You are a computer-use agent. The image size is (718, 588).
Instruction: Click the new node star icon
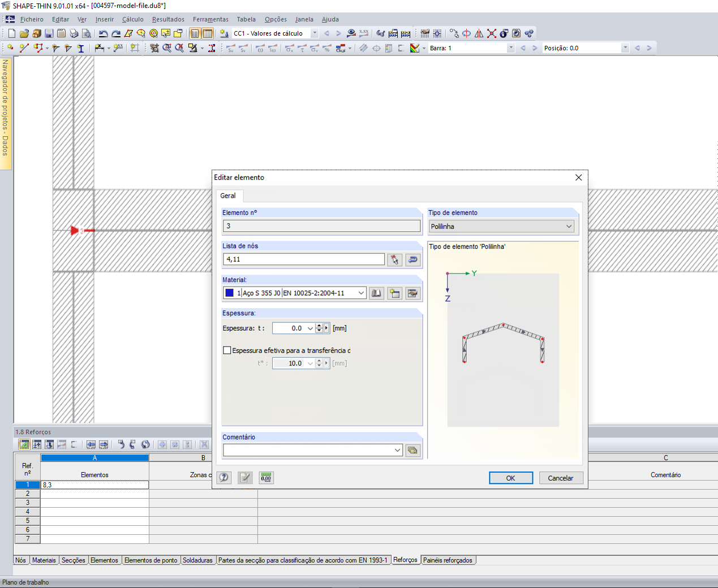pyautogui.click(x=11, y=48)
